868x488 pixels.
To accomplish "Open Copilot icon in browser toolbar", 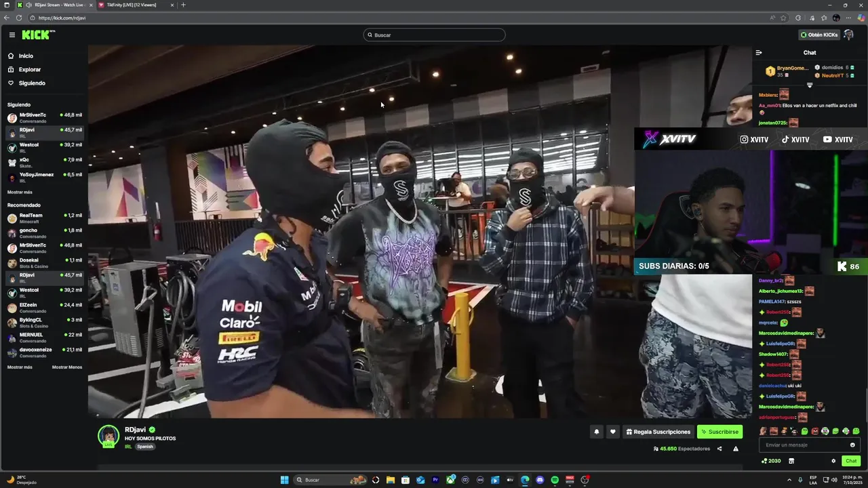I will tap(861, 18).
